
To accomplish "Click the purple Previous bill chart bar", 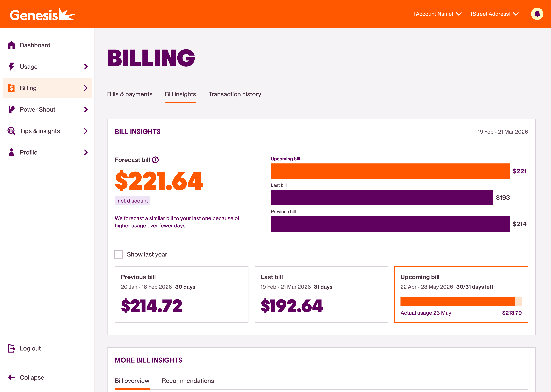I will pyautogui.click(x=390, y=224).
